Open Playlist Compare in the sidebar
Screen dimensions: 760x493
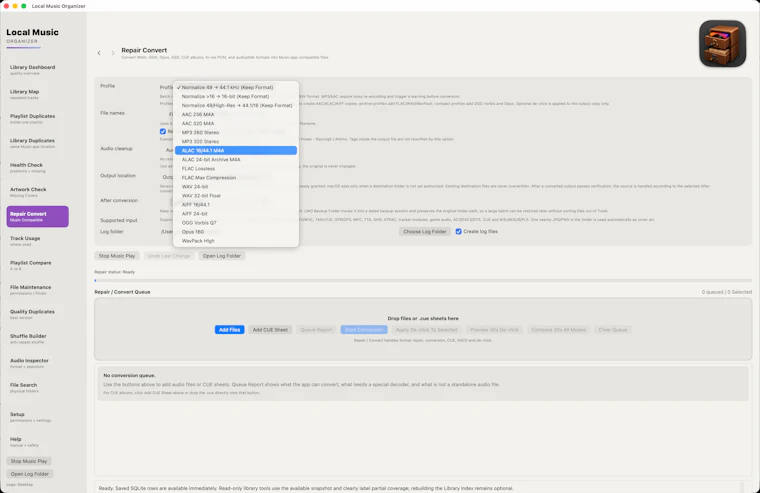point(37,265)
